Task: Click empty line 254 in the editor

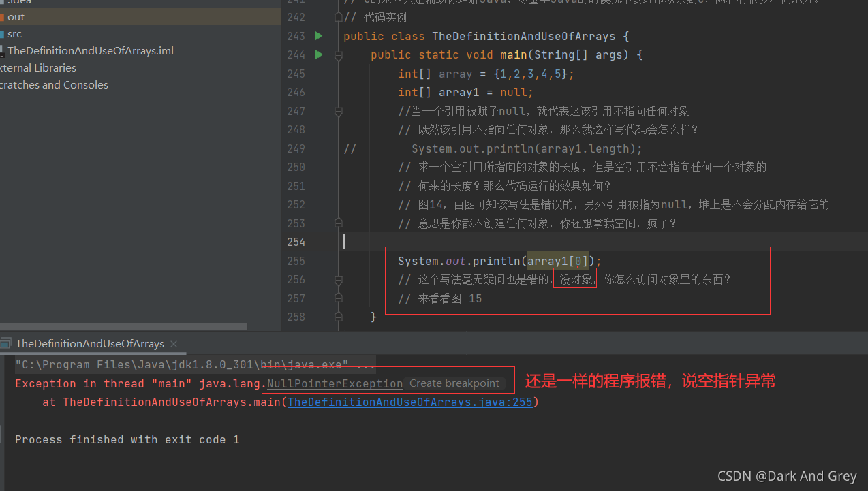Action: click(x=603, y=242)
